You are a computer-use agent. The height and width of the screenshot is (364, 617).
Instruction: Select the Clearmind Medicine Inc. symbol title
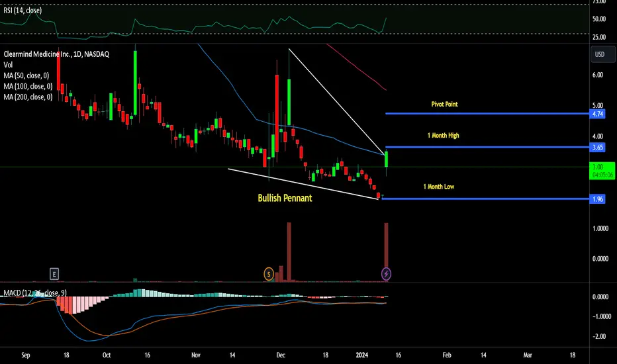pos(56,54)
